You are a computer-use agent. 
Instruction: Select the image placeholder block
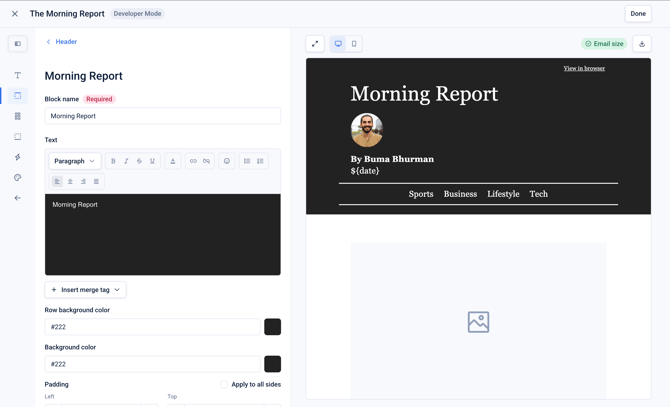(x=479, y=321)
